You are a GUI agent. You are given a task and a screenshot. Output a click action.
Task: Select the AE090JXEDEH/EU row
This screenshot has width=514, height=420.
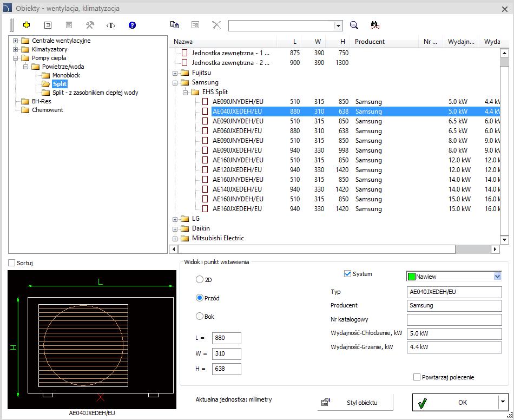pos(355,150)
